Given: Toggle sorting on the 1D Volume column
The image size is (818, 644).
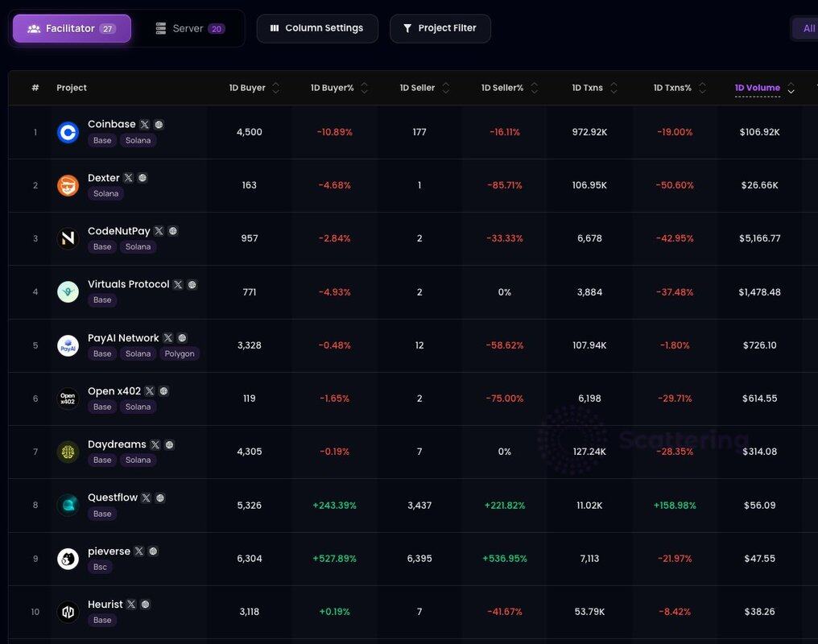Looking at the screenshot, I should tap(791, 88).
